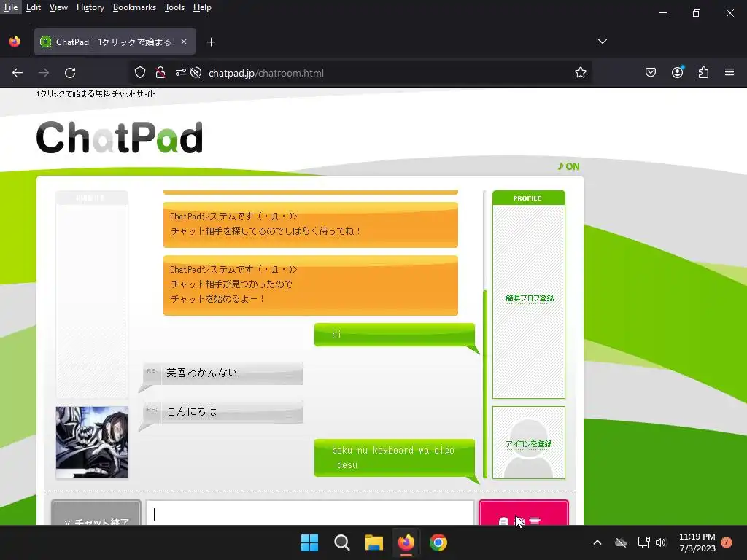Open the Firefox account icon

tap(677, 72)
